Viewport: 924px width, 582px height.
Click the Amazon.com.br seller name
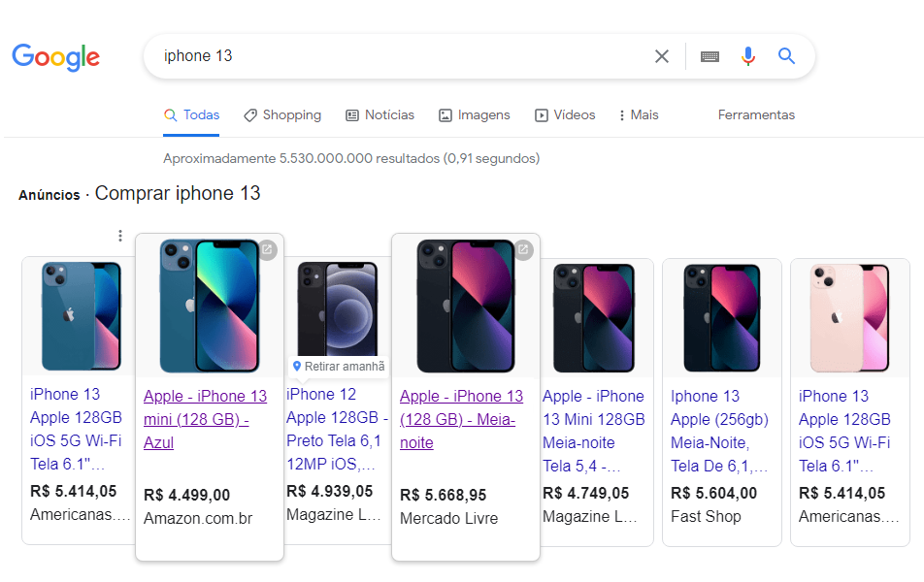coord(198,518)
